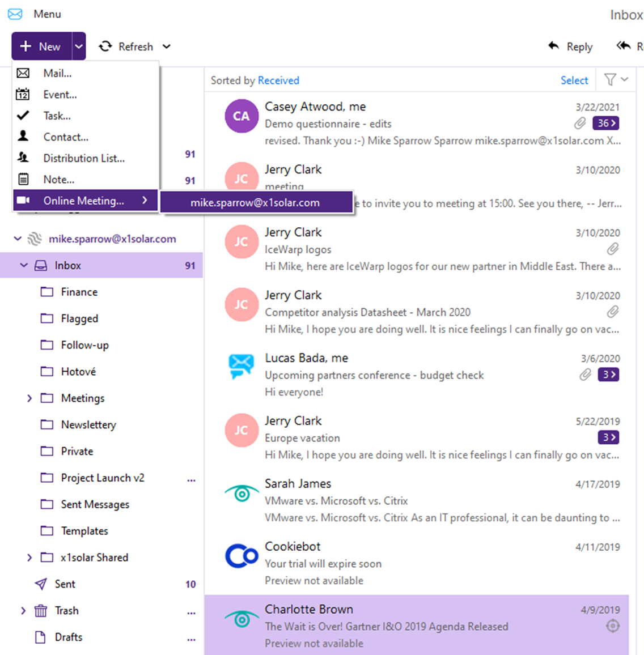
Task: Click the Drafts page icon
Action: click(x=41, y=637)
